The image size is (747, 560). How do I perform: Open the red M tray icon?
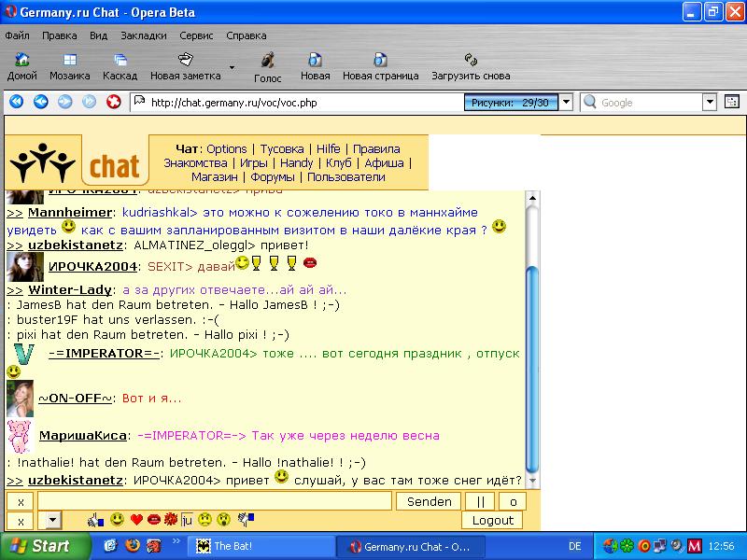[x=695, y=546]
